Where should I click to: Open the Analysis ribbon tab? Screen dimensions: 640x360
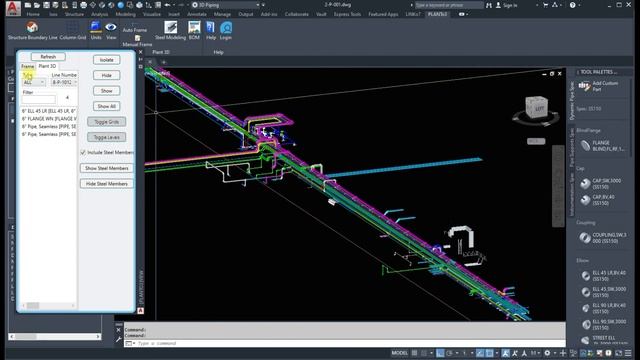tap(100, 14)
